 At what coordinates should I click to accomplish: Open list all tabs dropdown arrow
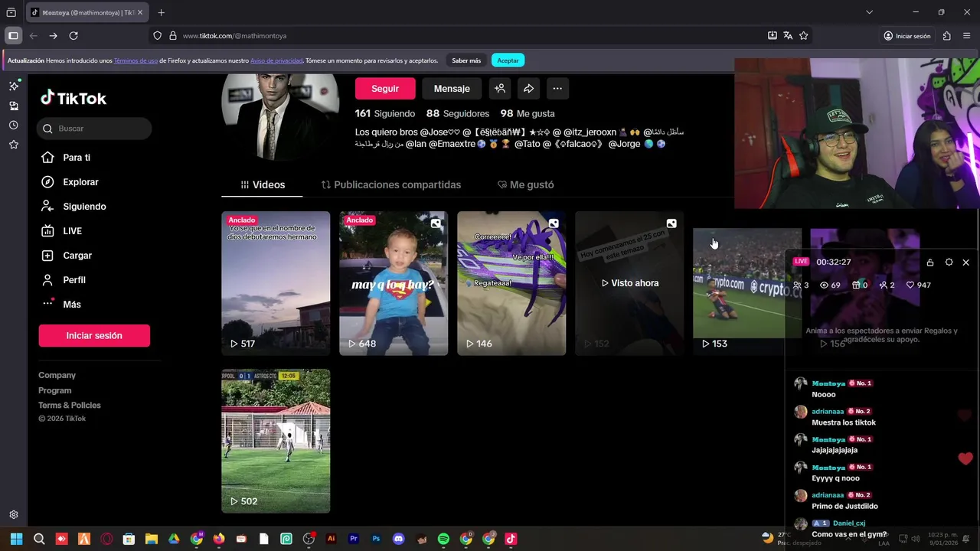pos(869,12)
